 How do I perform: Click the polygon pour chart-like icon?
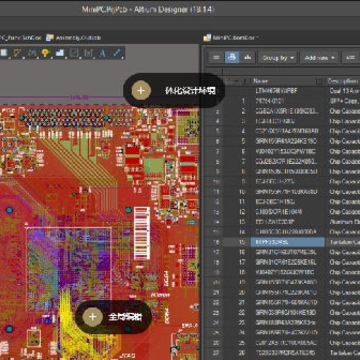[x=60, y=53]
